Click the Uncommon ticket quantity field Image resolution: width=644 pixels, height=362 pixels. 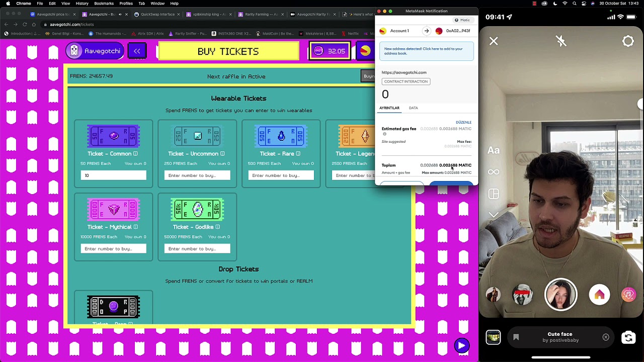click(x=197, y=175)
